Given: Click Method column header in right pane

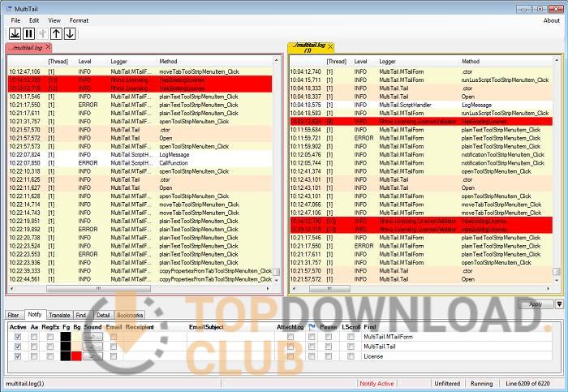Looking at the screenshot, I should pyautogui.click(x=471, y=61).
